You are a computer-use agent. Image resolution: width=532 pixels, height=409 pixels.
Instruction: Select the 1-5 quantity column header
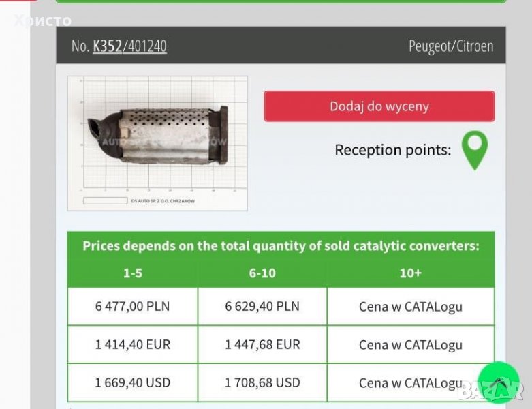[x=132, y=273]
